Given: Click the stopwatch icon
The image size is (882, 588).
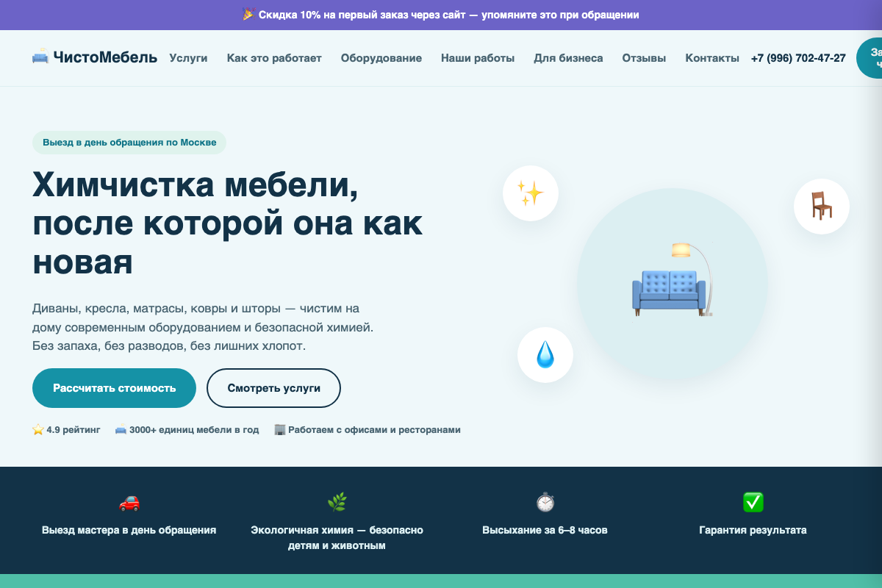Looking at the screenshot, I should [545, 503].
